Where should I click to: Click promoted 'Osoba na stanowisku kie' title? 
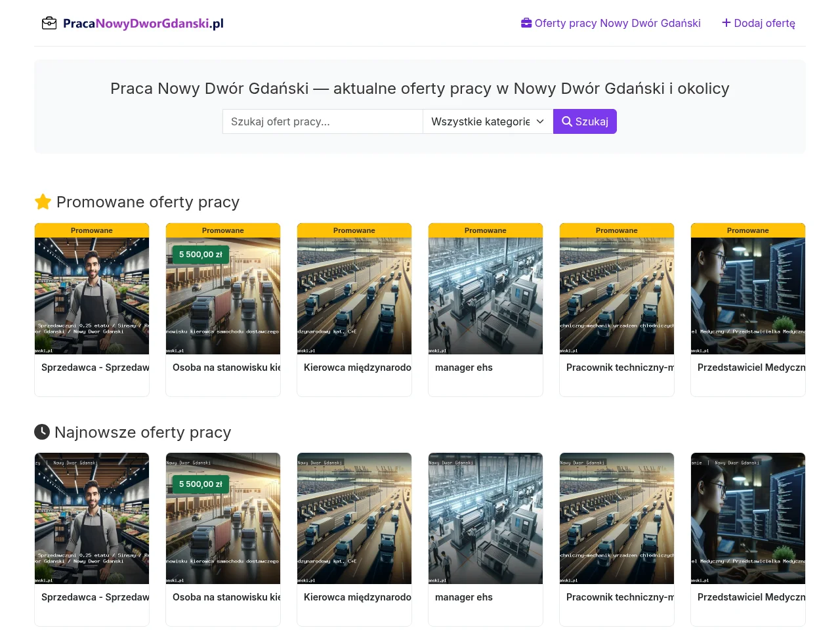[226, 367]
